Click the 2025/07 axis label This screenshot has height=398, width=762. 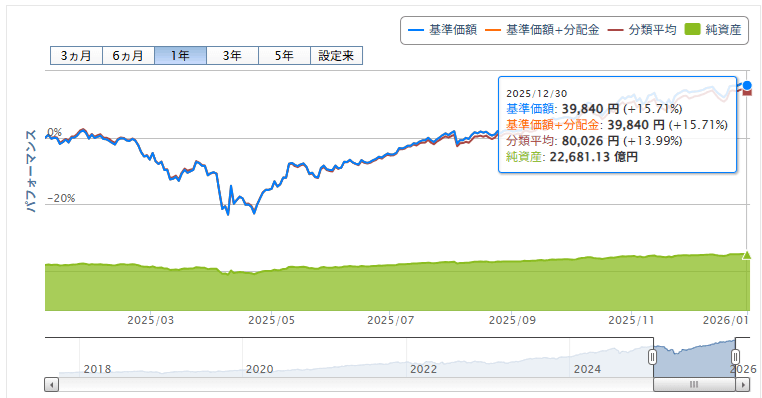point(391,320)
